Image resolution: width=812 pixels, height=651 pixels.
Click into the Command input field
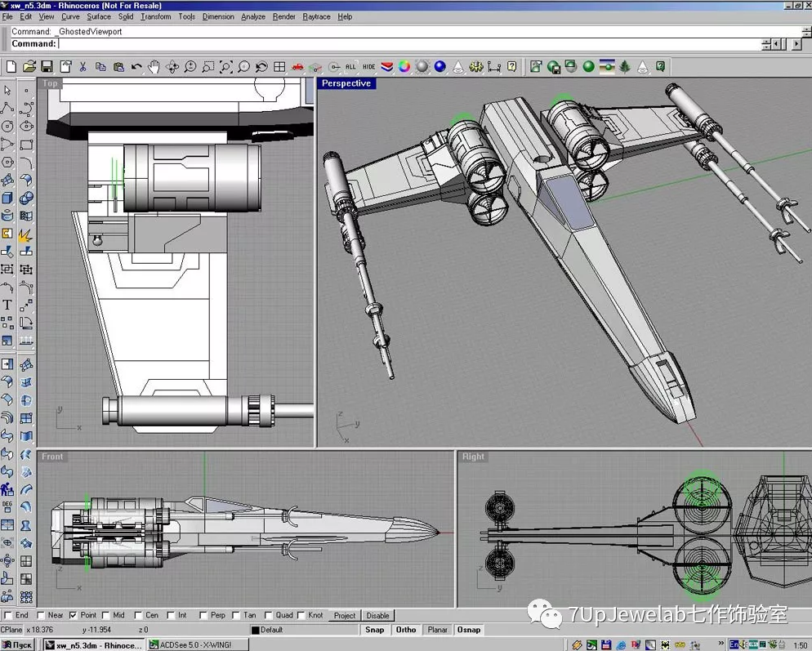click(x=408, y=44)
